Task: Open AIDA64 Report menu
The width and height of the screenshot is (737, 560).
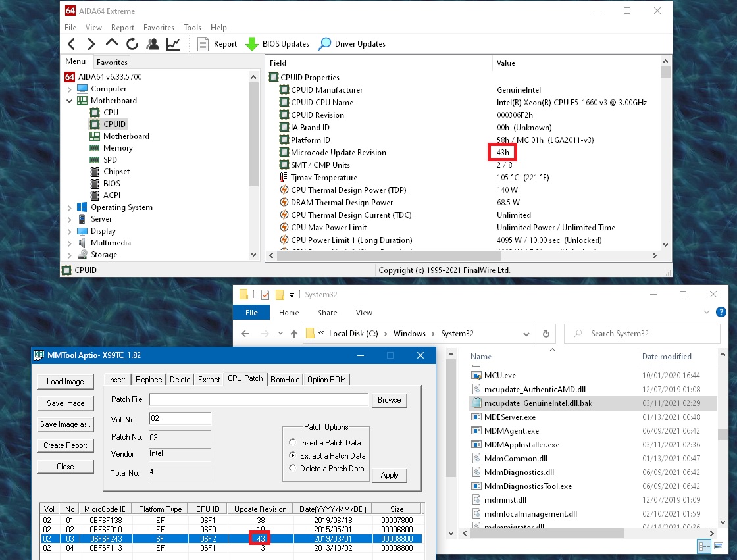Action: (122, 27)
